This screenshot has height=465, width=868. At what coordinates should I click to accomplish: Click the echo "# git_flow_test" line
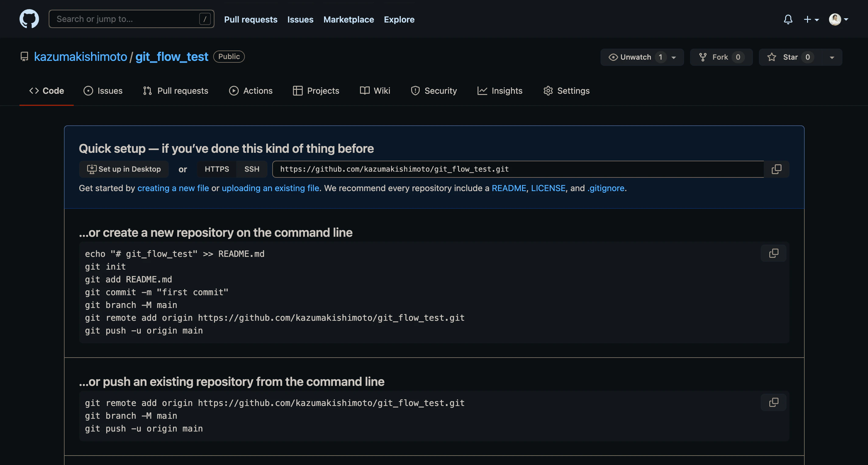click(175, 254)
